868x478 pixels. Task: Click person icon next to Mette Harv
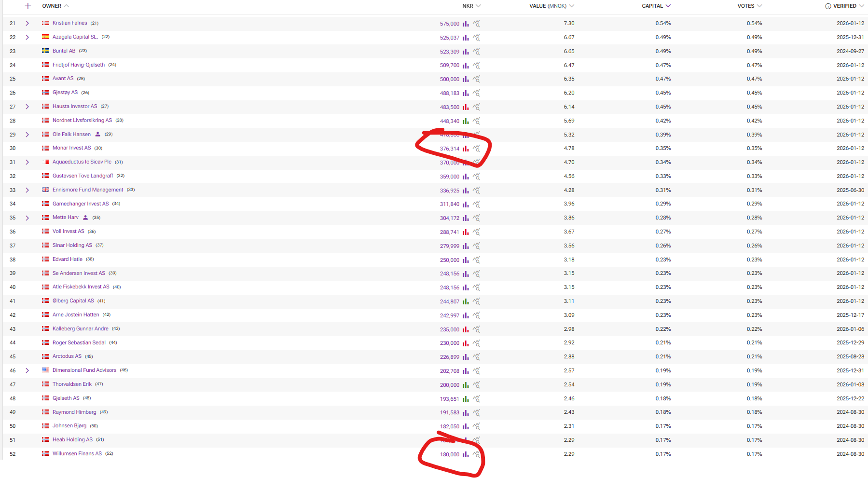(85, 218)
